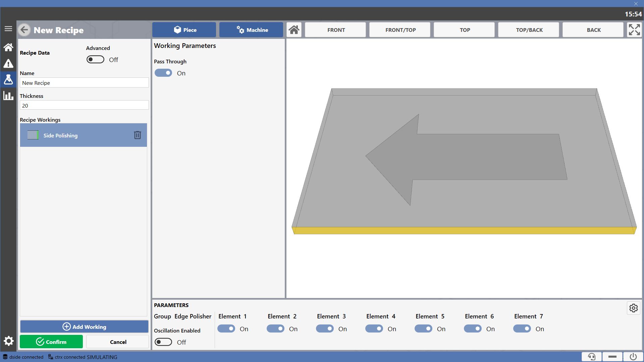This screenshot has height=362, width=644.
Task: Turn off the Element 7 switch
Action: pos(522,328)
